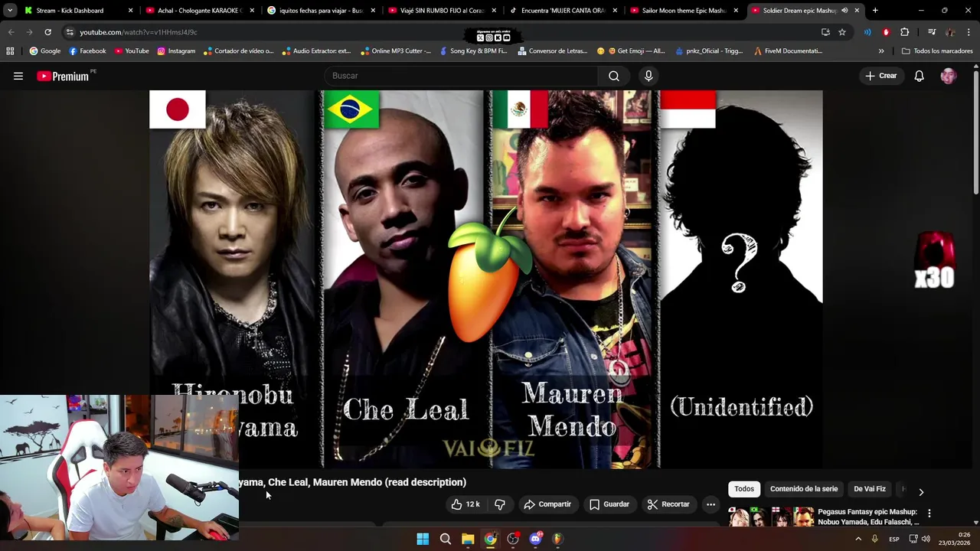Go forward in browser history
The height and width of the screenshot is (551, 980).
point(29,32)
